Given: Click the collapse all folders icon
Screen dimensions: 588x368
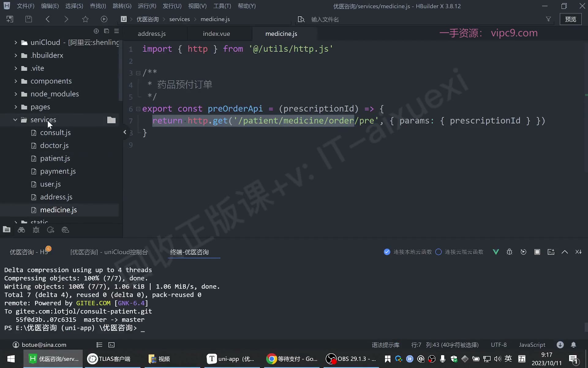Looking at the screenshot, I should coord(106,31).
